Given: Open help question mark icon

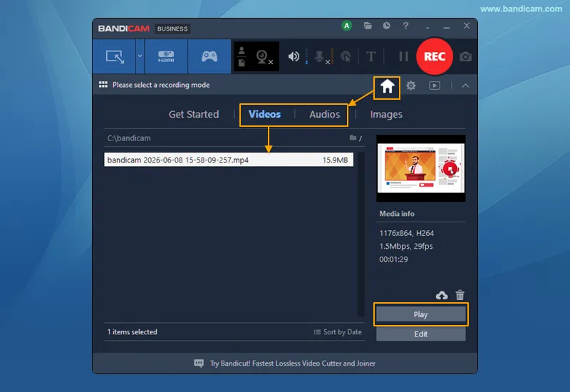Looking at the screenshot, I should pos(405,26).
